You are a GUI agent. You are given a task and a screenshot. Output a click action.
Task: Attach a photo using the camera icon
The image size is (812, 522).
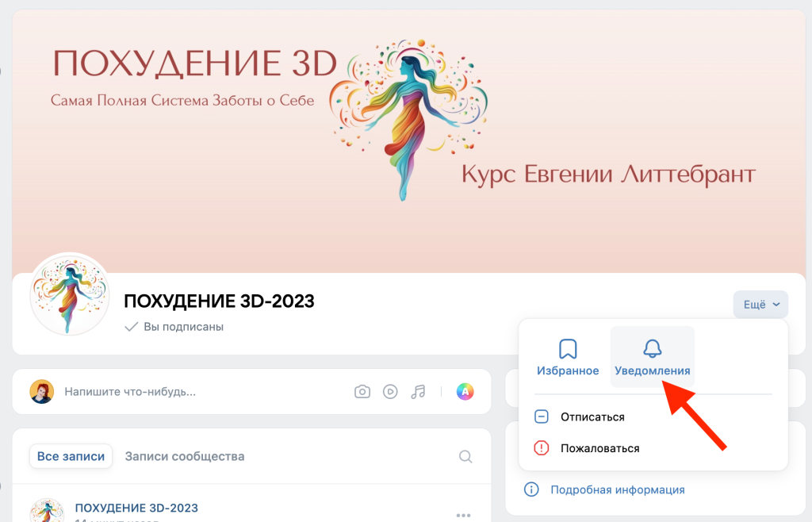pyautogui.click(x=362, y=391)
